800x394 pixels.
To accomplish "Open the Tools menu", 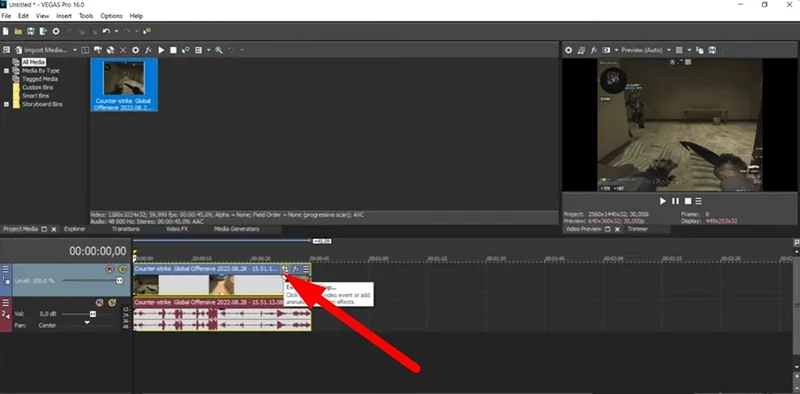I will tap(86, 16).
